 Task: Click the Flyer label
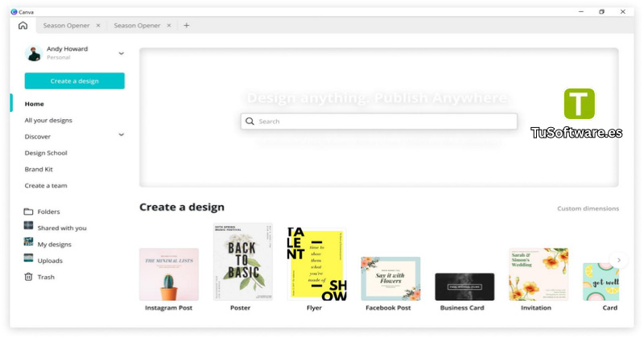click(314, 307)
